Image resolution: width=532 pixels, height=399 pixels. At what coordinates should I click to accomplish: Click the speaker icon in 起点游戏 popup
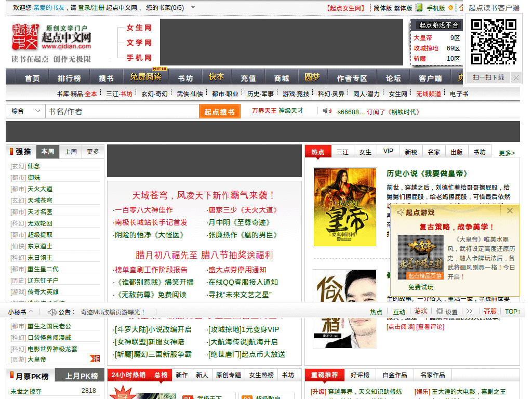pyautogui.click(x=401, y=212)
